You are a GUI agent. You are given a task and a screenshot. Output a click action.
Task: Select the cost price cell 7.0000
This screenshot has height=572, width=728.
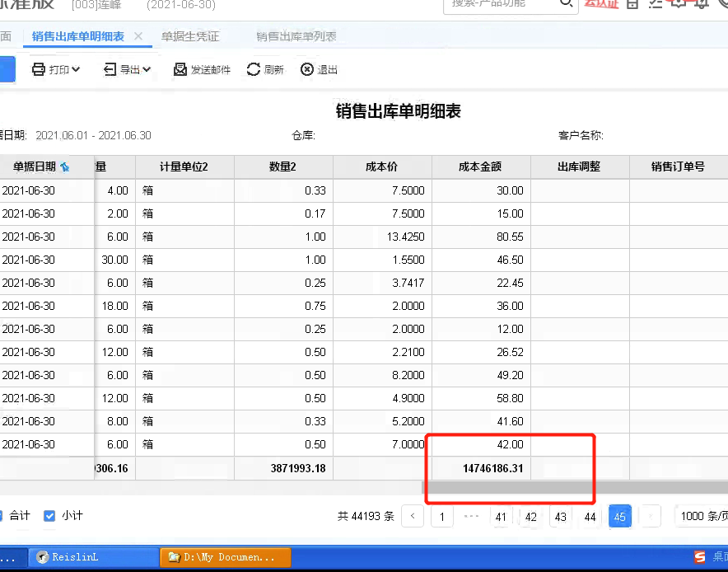383,444
